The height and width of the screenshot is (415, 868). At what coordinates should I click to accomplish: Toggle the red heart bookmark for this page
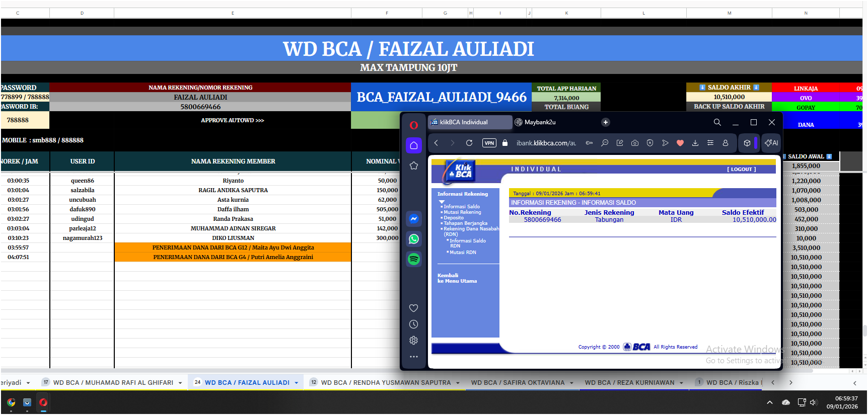(x=680, y=143)
